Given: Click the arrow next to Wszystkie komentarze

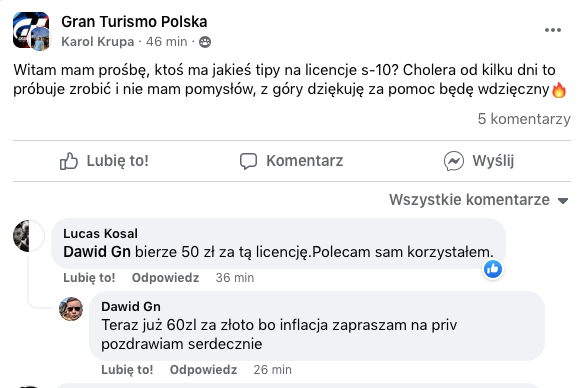Looking at the screenshot, I should [563, 201].
